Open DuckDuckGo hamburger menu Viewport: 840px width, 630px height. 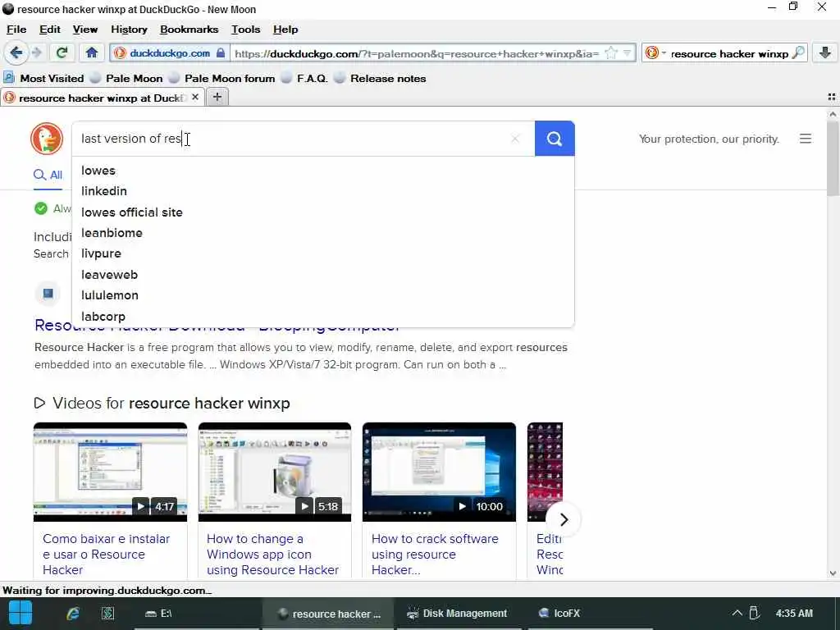coord(806,139)
